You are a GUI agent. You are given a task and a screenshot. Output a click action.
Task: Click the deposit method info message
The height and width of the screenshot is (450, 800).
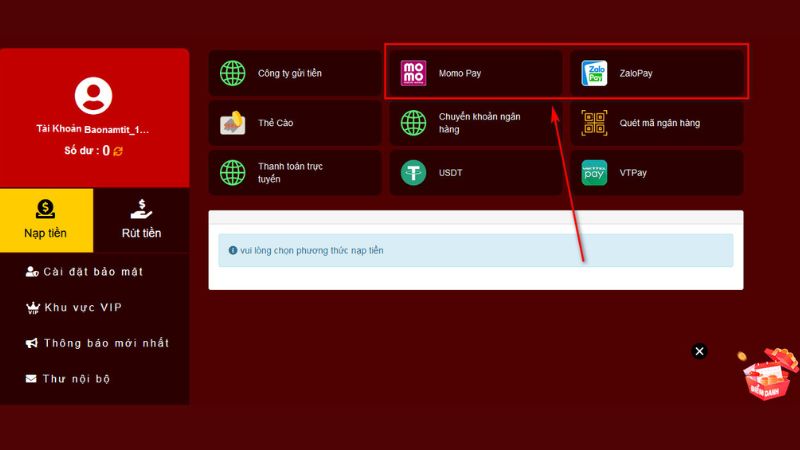(x=476, y=251)
